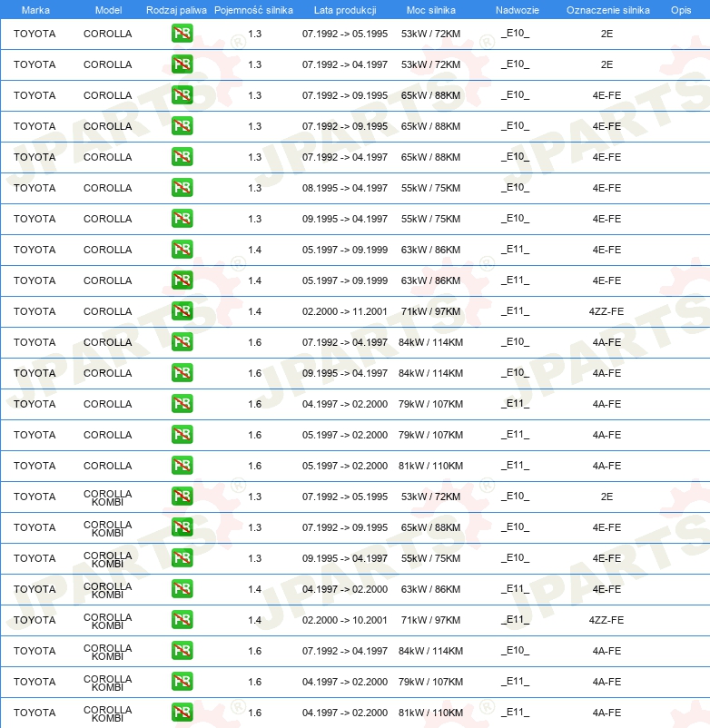710x728 pixels.
Task: Click fuel icon for Corolla 07.1992->05.1995 2E row
Action: click(182, 34)
